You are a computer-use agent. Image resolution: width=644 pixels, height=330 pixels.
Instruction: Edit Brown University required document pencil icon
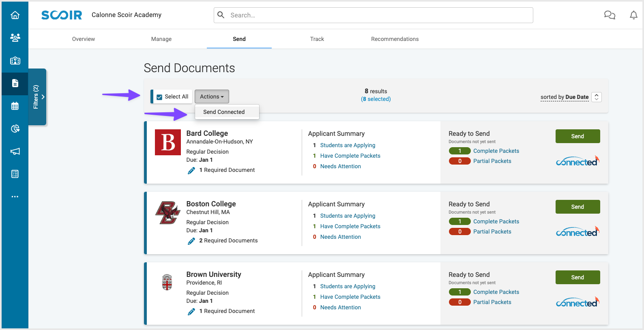[x=191, y=312]
